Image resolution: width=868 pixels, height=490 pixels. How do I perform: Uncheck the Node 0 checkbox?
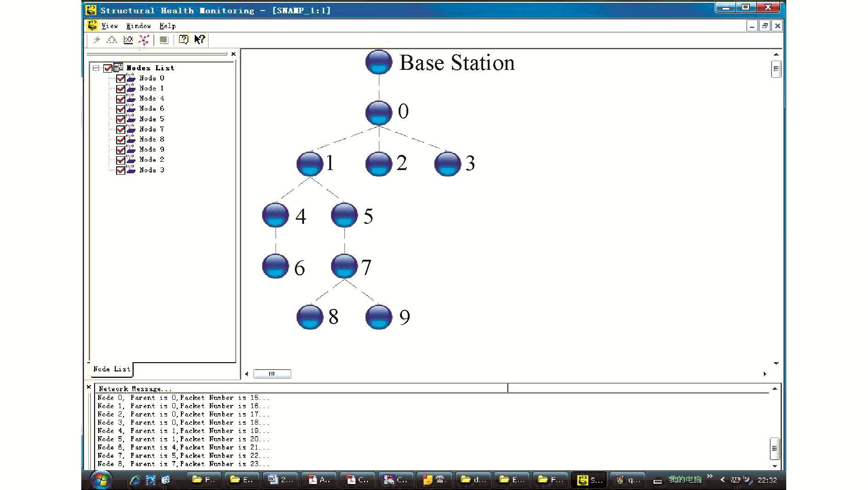(x=121, y=79)
